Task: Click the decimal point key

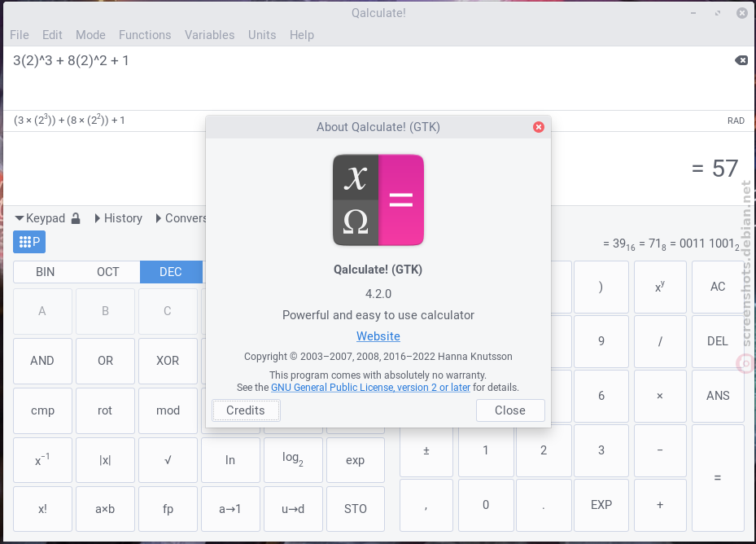Action: (544, 505)
